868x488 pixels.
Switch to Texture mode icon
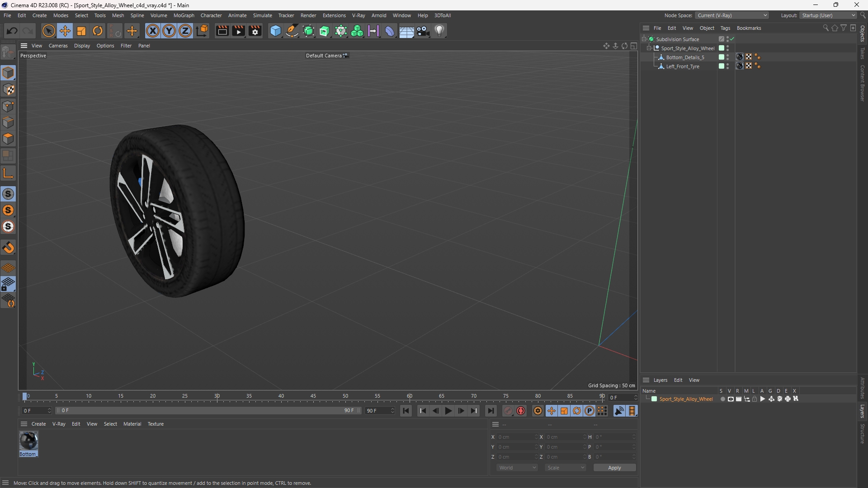pos(8,89)
